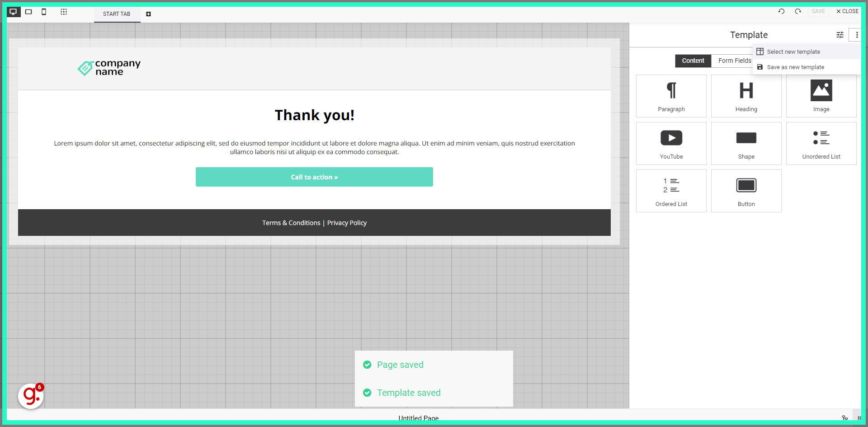Add a new tab with plus icon
This screenshot has height=427, width=868.
coord(148,14)
